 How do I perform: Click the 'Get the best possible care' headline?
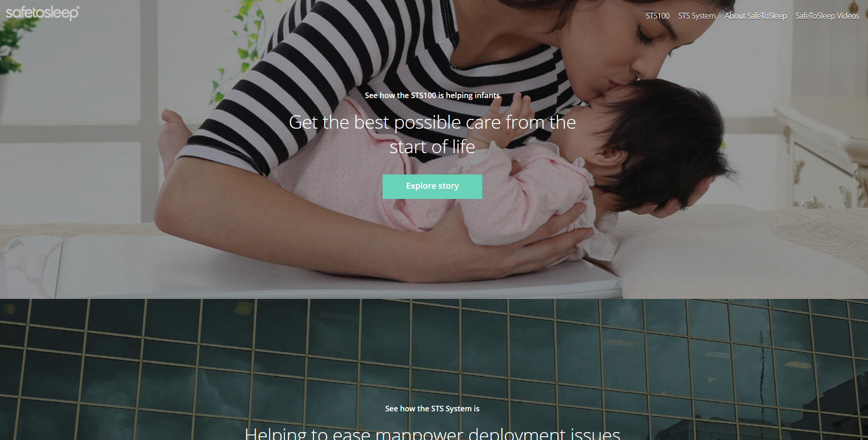click(432, 134)
